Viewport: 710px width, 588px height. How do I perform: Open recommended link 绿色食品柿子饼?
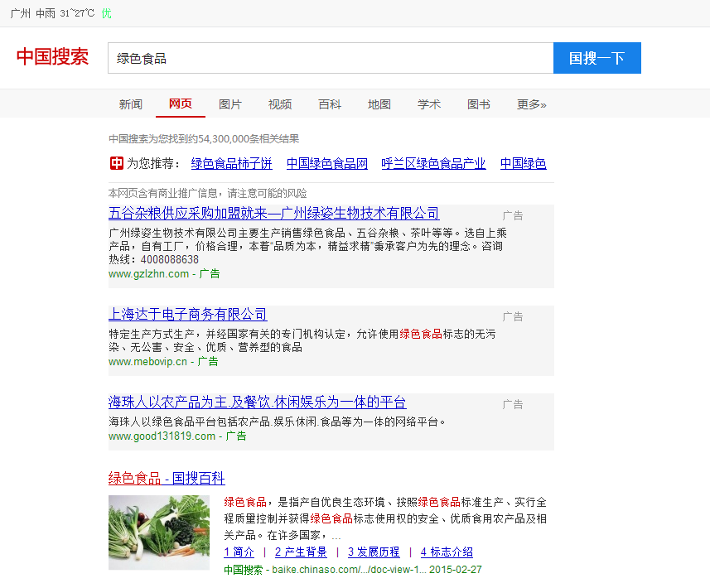[231, 163]
